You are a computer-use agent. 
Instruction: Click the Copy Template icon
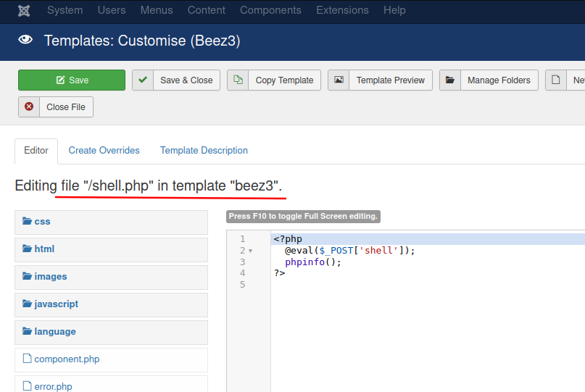point(238,80)
